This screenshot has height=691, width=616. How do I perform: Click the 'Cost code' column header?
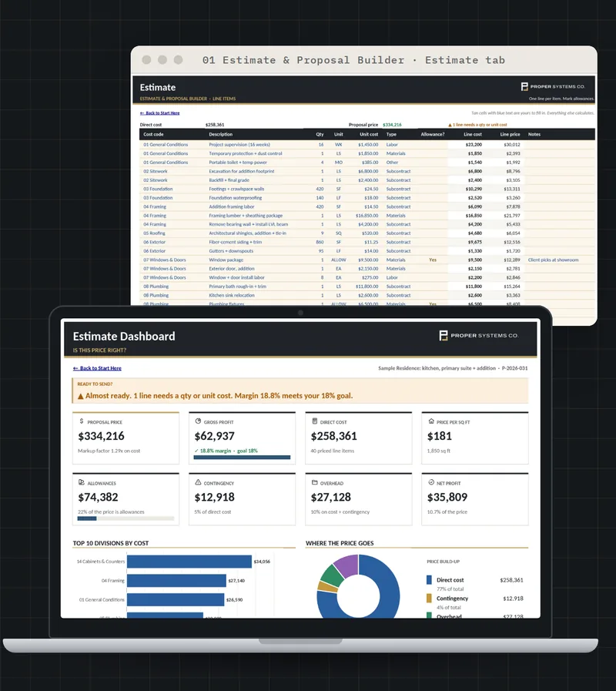(153, 134)
